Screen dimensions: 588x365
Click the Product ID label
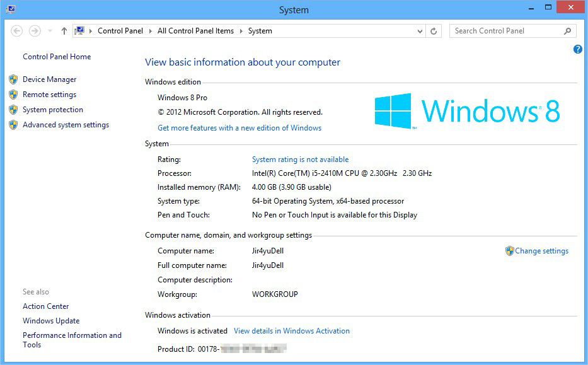(176, 349)
